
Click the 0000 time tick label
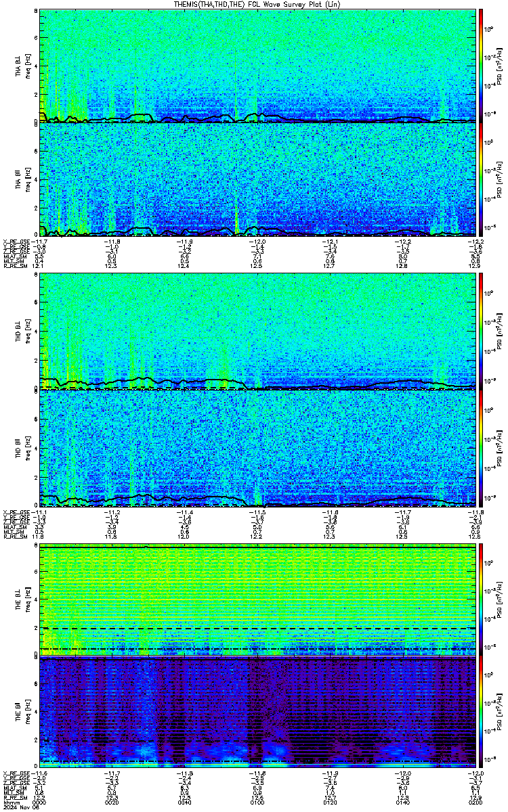click(41, 802)
